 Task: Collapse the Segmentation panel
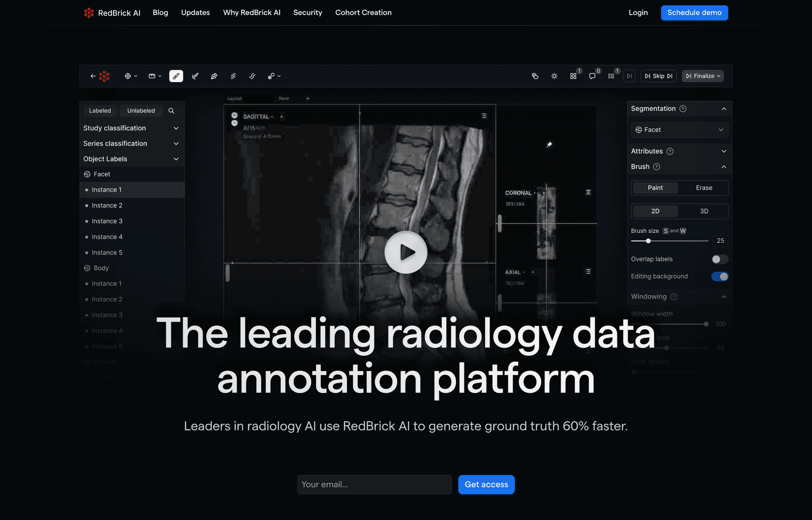[724, 109]
